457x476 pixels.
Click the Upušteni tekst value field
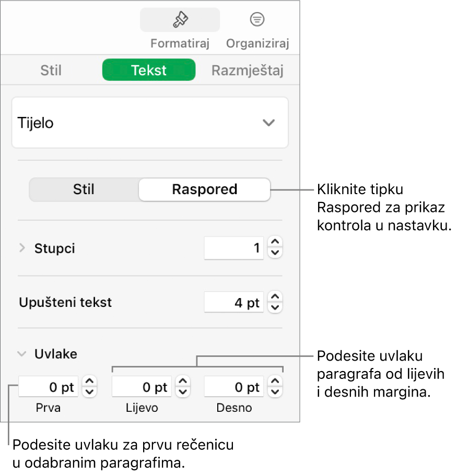[x=233, y=303]
